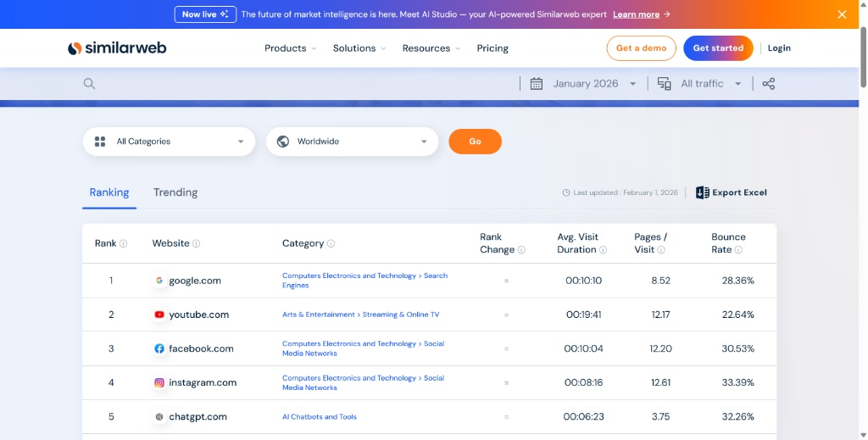Click the YouTube favicon in row 2
Viewport: 868px width, 440px height.
(x=159, y=315)
